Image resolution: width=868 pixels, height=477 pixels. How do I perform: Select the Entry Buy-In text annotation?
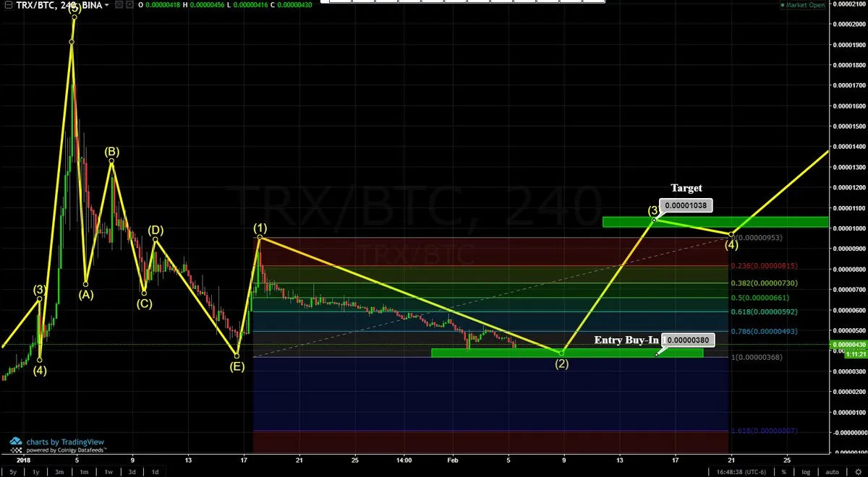pyautogui.click(x=626, y=340)
